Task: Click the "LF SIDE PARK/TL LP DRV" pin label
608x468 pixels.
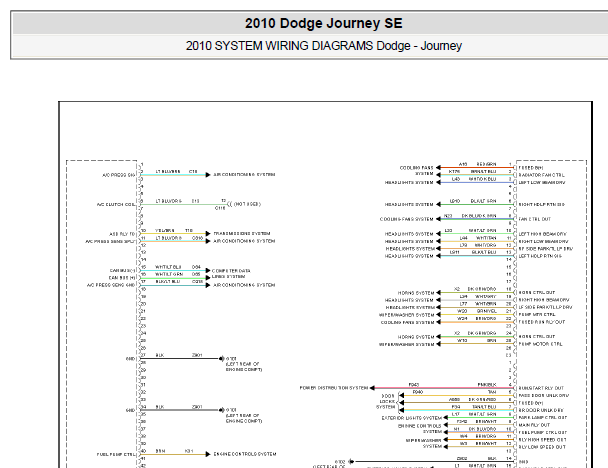Action: coord(545,307)
